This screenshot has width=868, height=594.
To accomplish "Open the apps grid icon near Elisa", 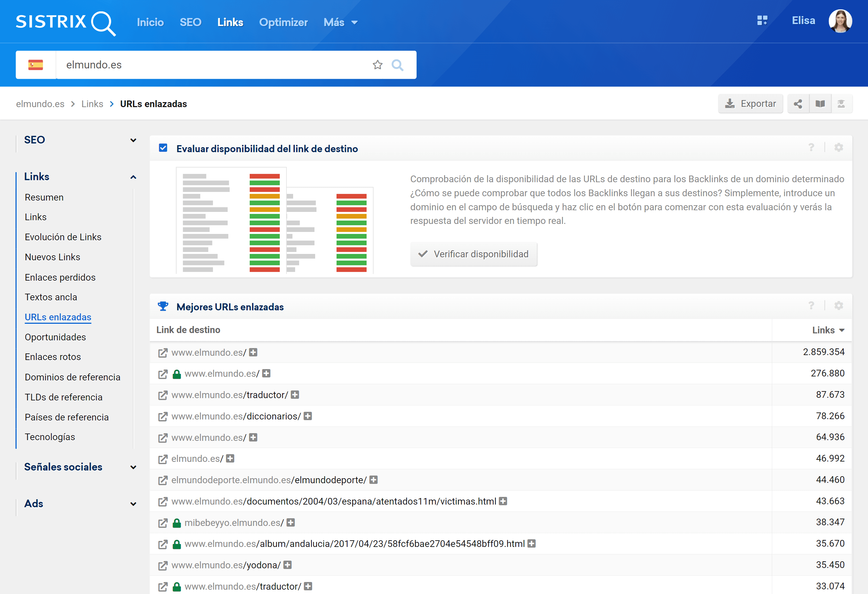I will 762,21.
